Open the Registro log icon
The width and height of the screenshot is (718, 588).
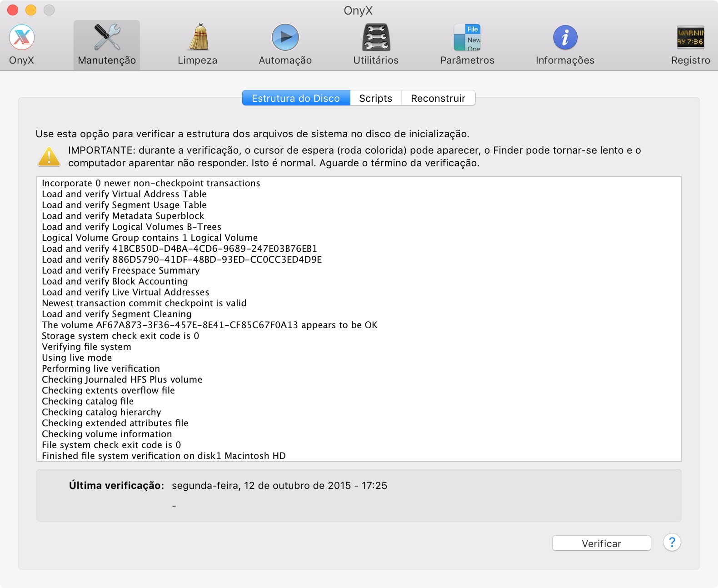[x=691, y=37]
